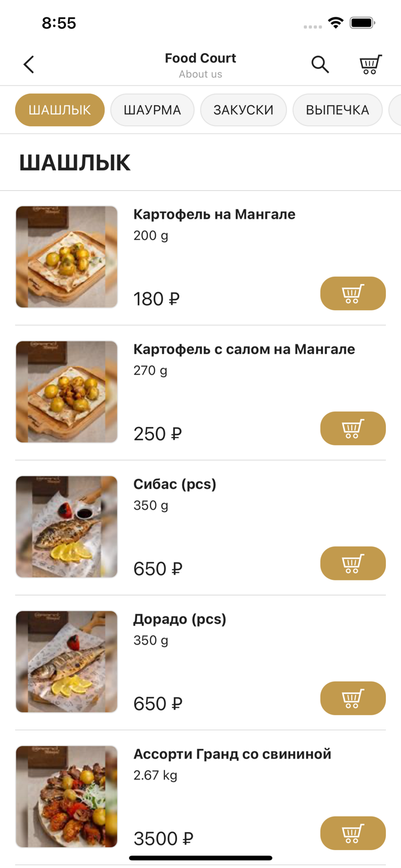Image resolution: width=401 pixels, height=868 pixels.
Task: Select the ШАУРМА category tab
Action: (x=152, y=109)
